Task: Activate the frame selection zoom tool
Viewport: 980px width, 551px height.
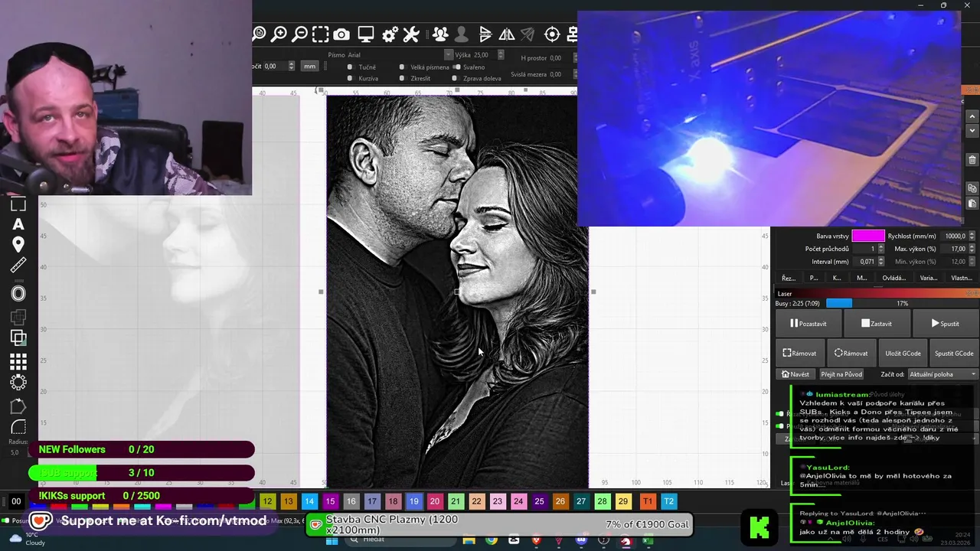Action: point(321,34)
